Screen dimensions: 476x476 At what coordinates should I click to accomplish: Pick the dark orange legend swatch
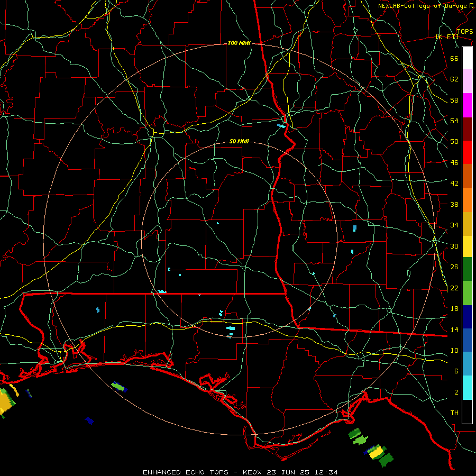pos(467,176)
